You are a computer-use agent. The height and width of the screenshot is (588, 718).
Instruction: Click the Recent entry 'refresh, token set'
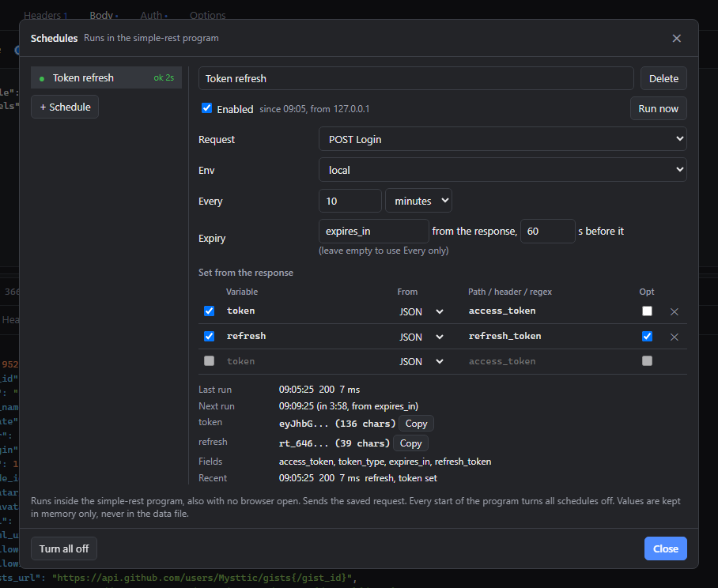401,478
